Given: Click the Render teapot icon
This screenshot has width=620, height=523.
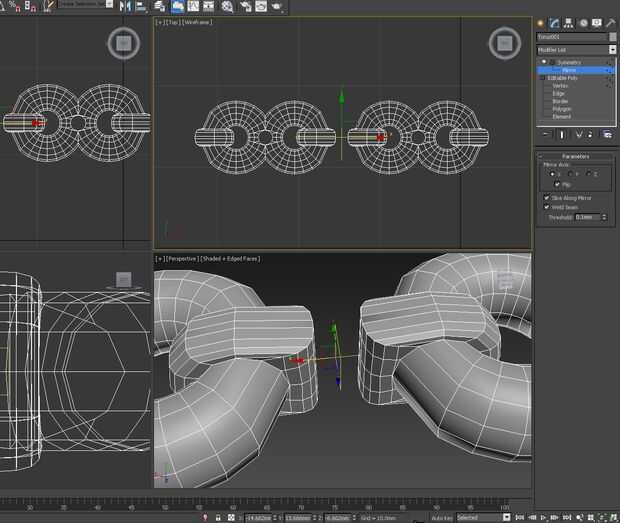Looking at the screenshot, I should pos(276,6).
